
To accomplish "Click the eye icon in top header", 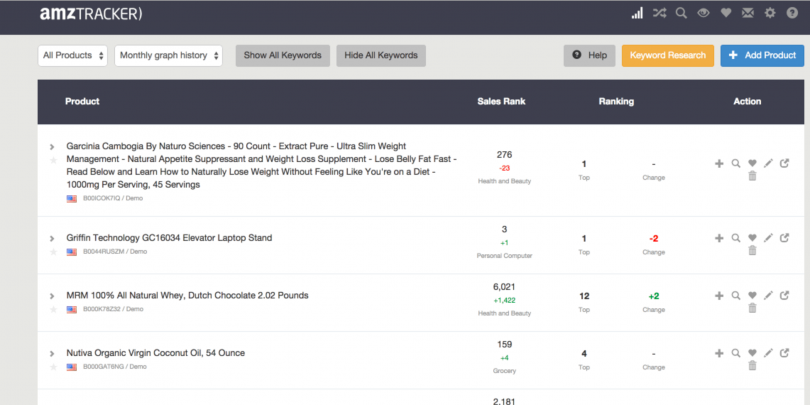I will (704, 13).
